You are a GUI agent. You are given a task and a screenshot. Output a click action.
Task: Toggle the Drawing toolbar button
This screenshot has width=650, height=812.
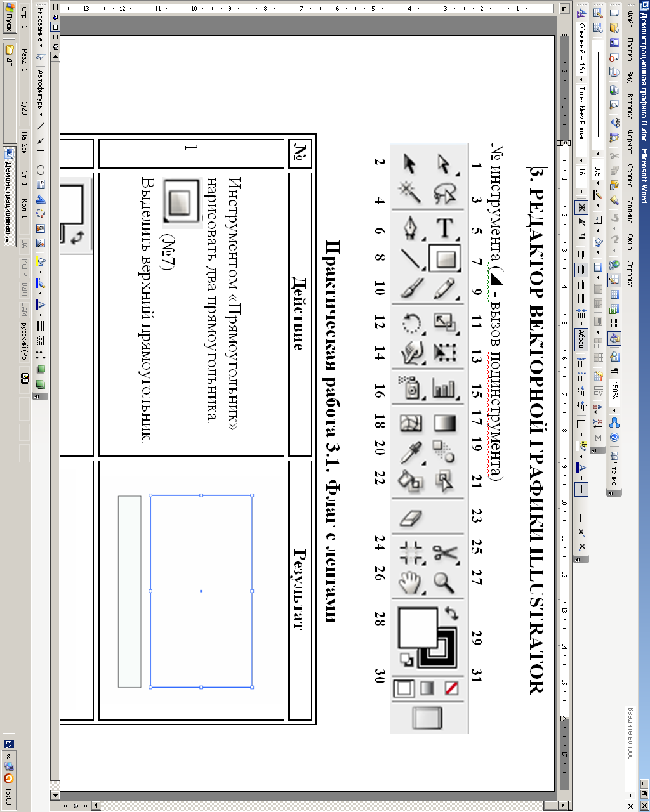(x=614, y=338)
